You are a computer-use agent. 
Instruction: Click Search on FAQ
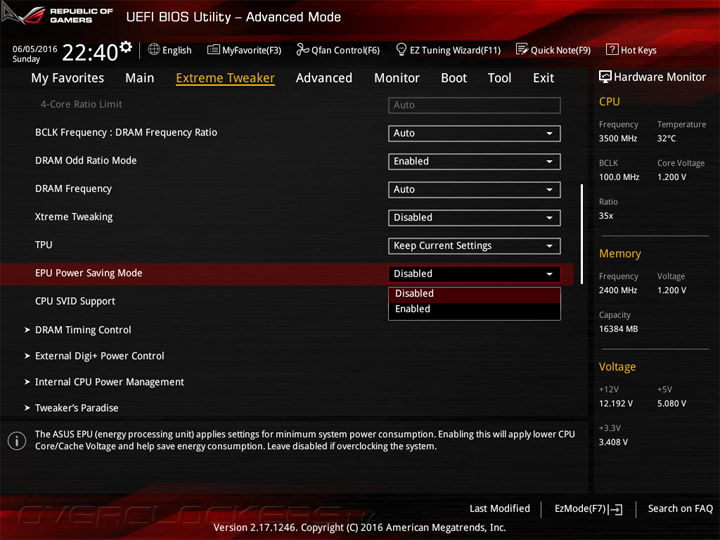pos(680,509)
